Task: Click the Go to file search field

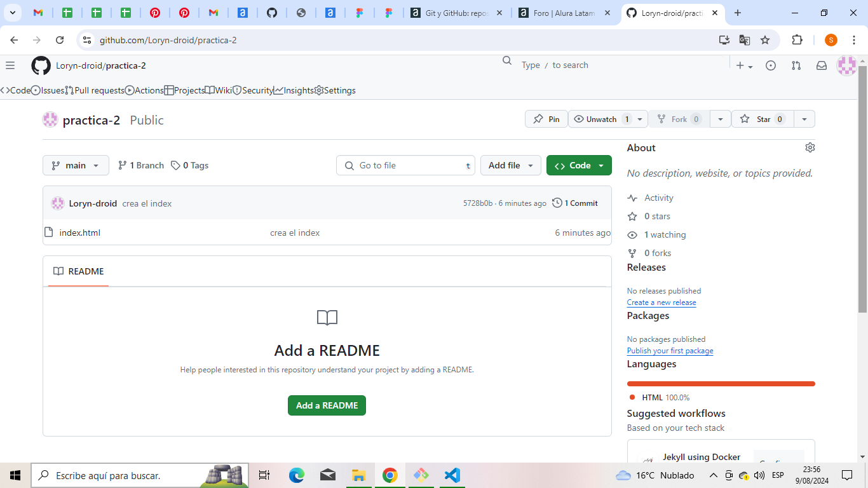Action: (x=405, y=165)
